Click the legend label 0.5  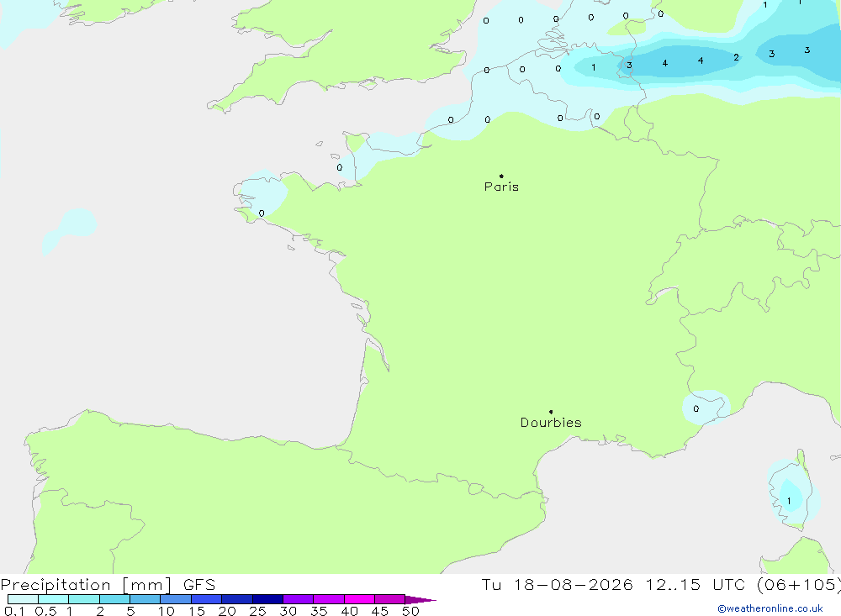click(x=45, y=611)
